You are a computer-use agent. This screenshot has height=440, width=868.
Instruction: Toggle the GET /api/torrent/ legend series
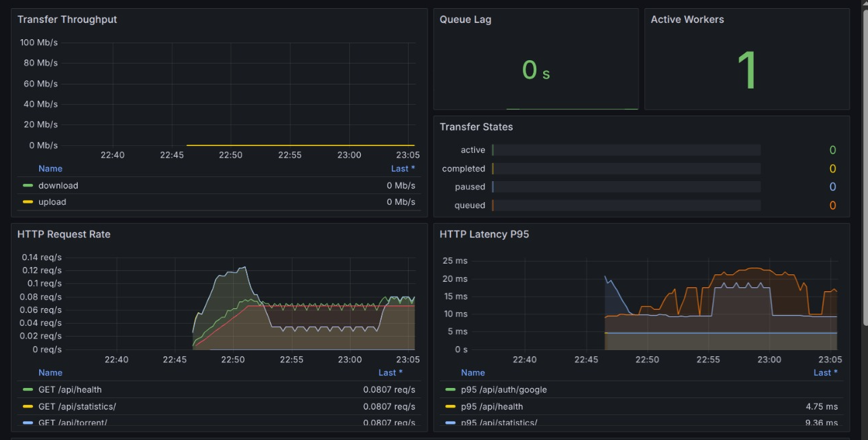(x=73, y=422)
